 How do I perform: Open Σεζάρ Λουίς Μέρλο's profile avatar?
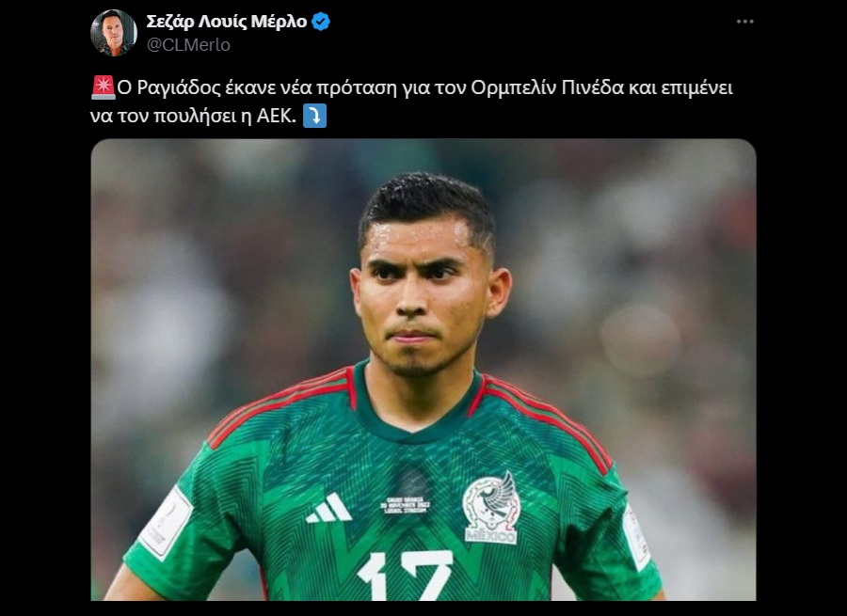tap(114, 33)
